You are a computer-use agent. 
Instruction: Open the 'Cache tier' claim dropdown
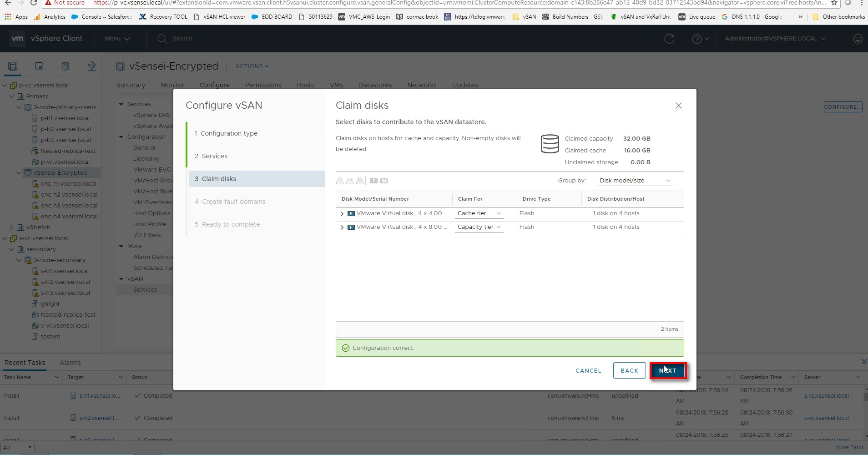coord(479,213)
